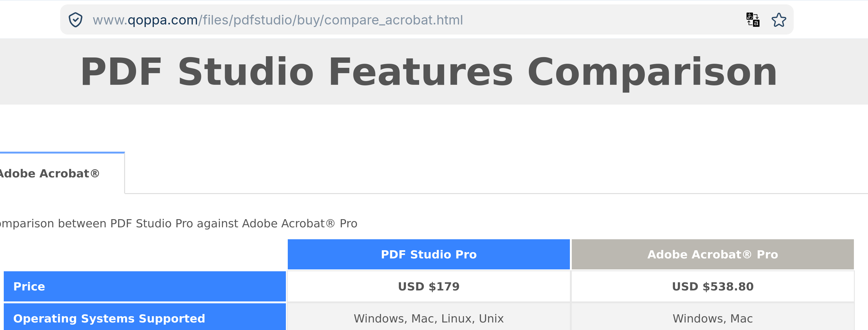Image resolution: width=868 pixels, height=330 pixels.
Task: Click the comparison description sentence above the table
Action: (179, 223)
